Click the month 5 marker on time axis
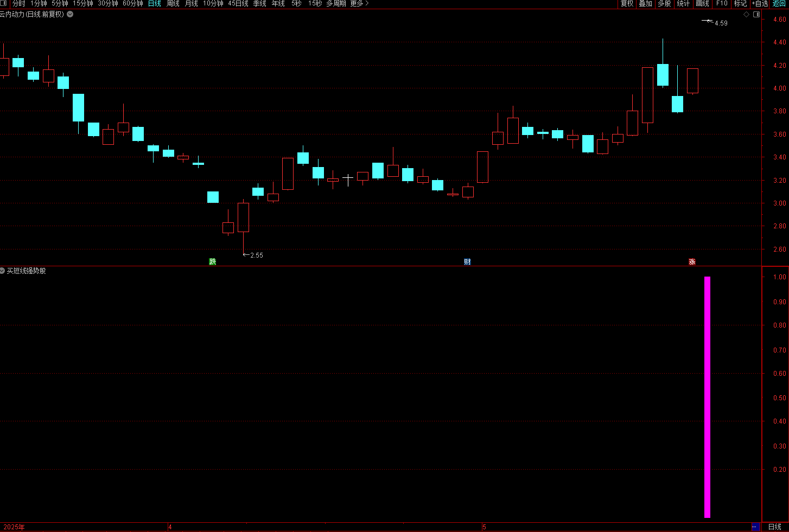789x532 pixels. click(x=485, y=527)
